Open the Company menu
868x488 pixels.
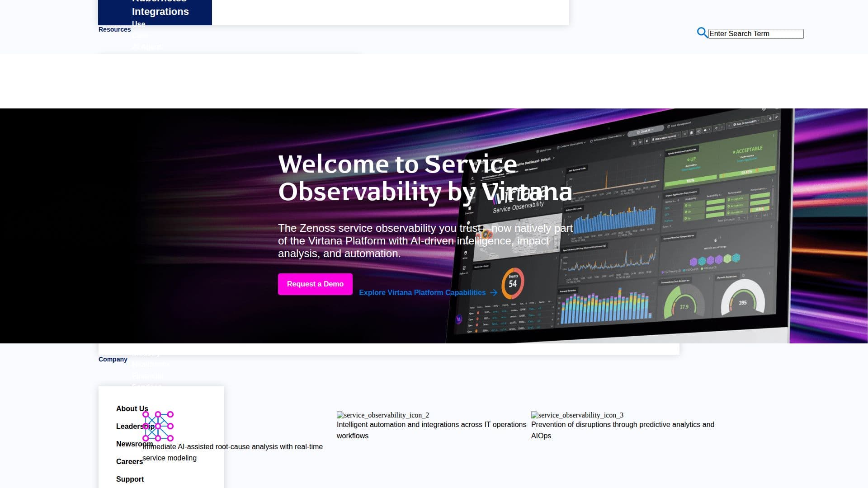tap(113, 359)
